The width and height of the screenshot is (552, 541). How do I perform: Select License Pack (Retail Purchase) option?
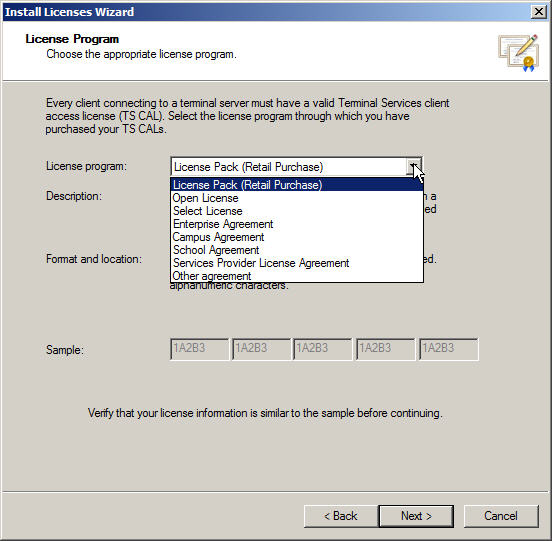point(297,185)
